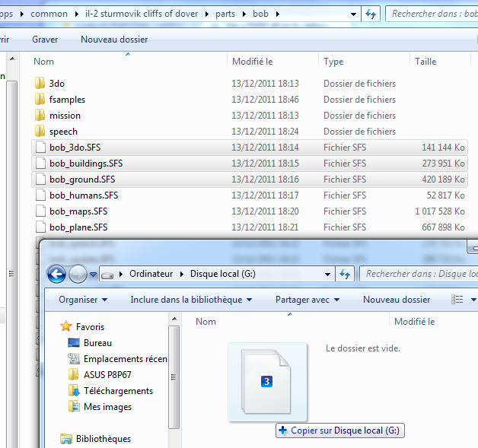Image resolution: width=478 pixels, height=448 pixels.
Task: Expand arrow after Ordinateur breadcrumb
Action: [x=182, y=274]
